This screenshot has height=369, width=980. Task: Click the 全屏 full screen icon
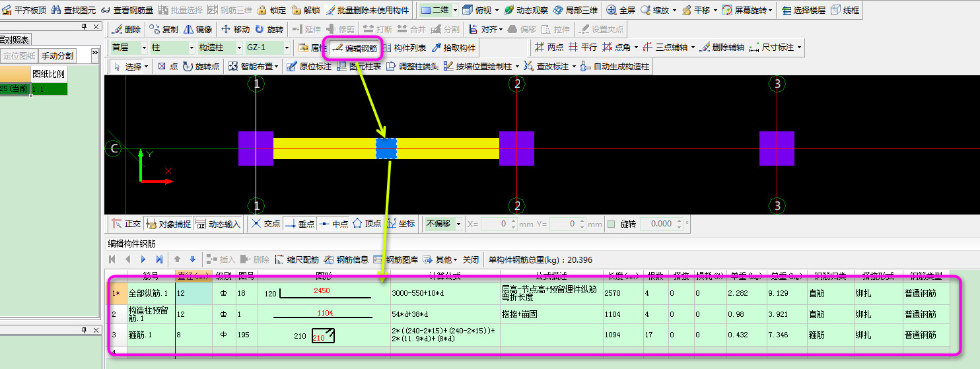pos(612,10)
